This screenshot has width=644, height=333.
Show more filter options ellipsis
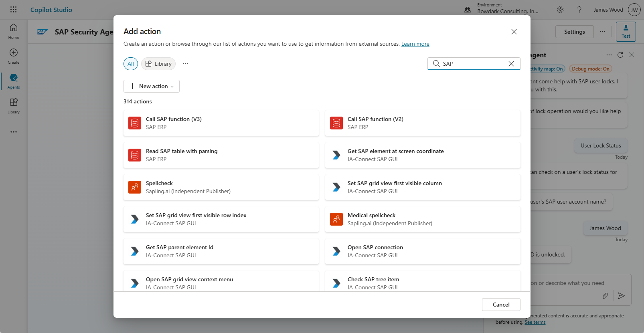pyautogui.click(x=185, y=64)
